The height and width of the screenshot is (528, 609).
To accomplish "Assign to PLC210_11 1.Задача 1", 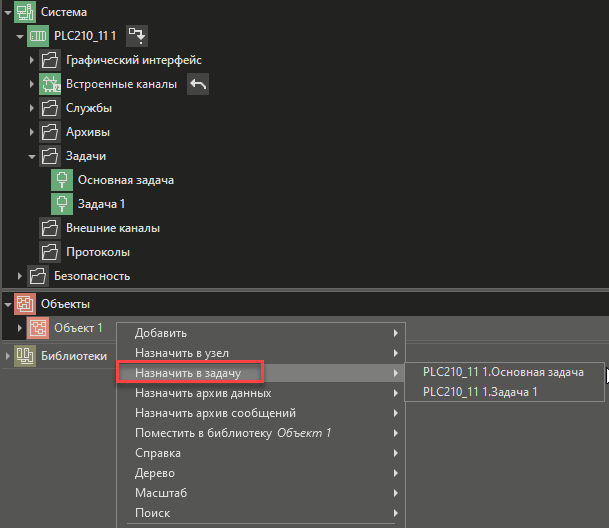I will tap(504, 392).
